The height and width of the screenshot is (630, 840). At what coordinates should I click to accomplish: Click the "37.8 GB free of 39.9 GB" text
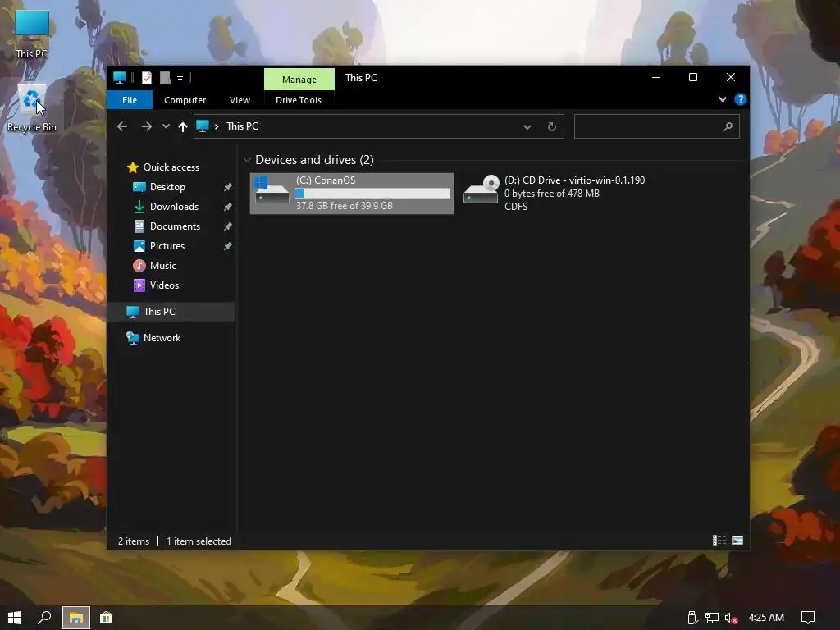click(345, 206)
